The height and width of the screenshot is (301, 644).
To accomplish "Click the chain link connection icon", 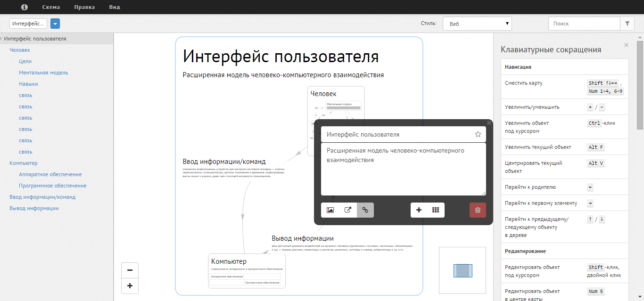I will [x=365, y=210].
